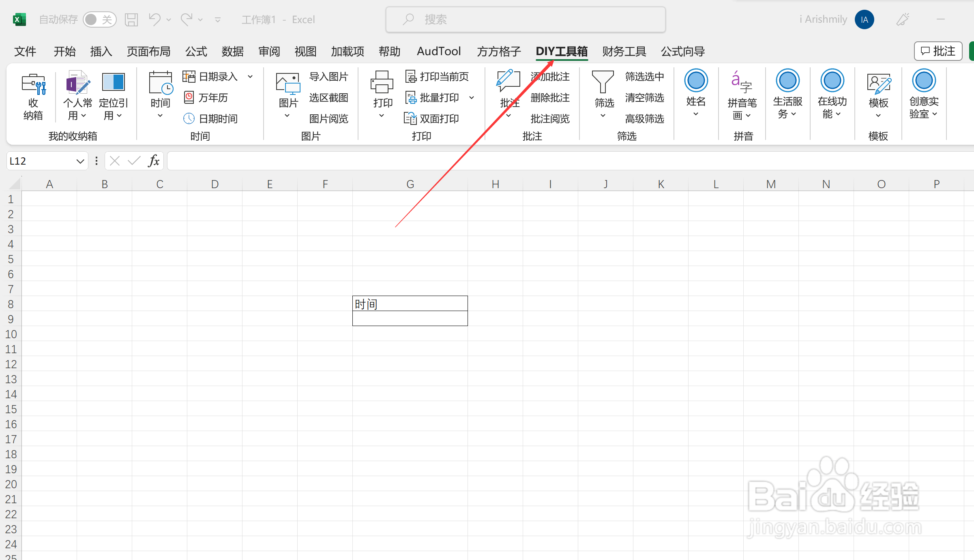This screenshot has height=560, width=974.
Task: Expand the 日期录入 dropdown arrow
Action: [250, 76]
